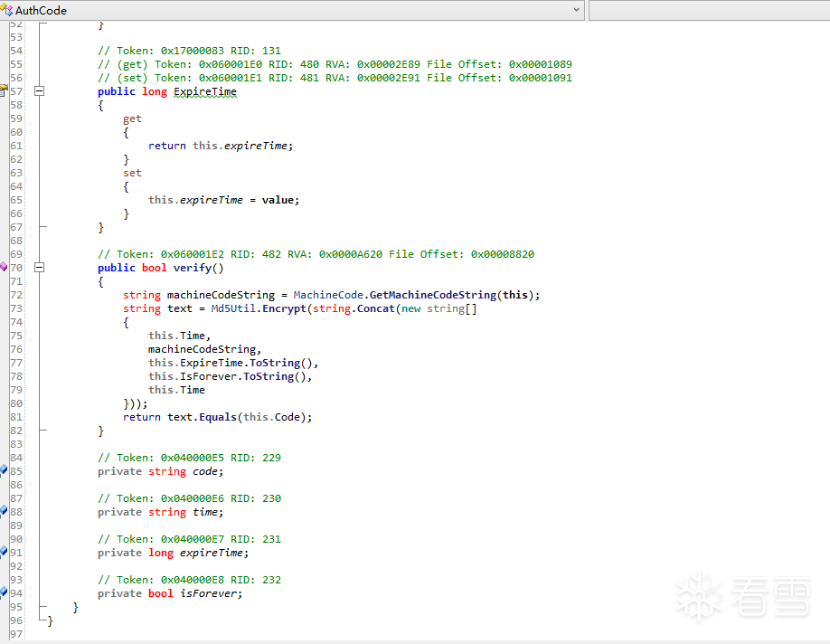Click the Md5Util class reference
This screenshot has height=644, width=830.
(x=233, y=308)
